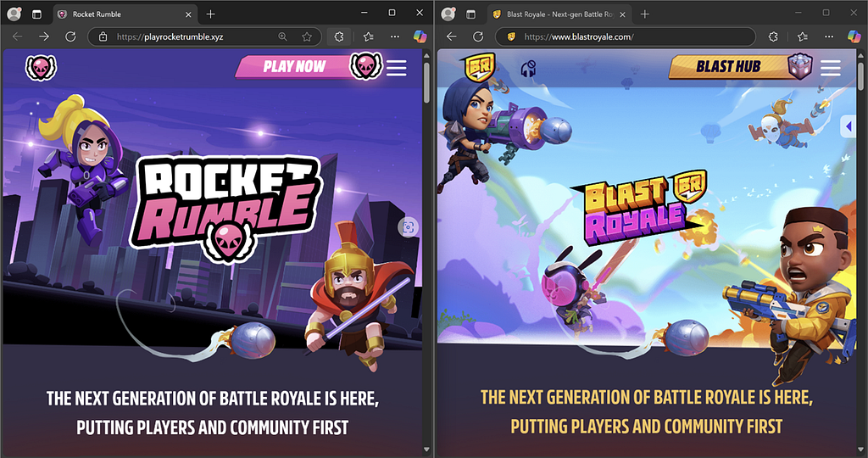Add a new tab in Blast Royale window
This screenshot has height=458, width=868.
644,14
